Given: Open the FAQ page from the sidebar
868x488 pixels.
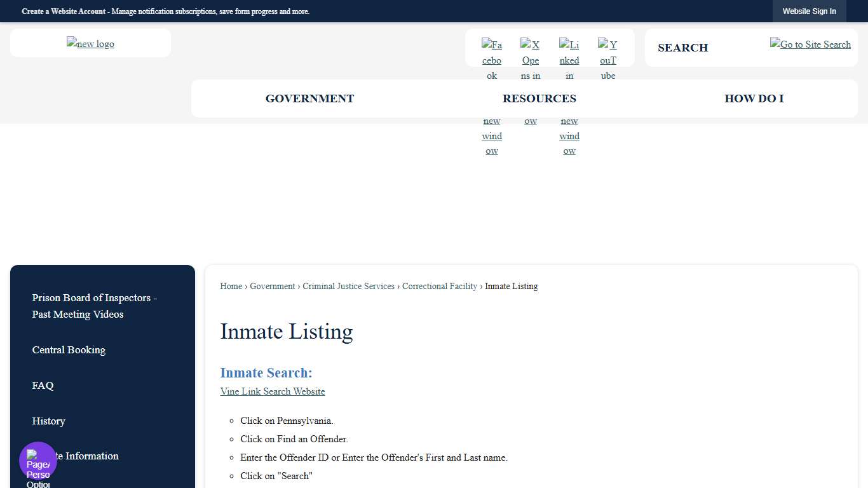Looking at the screenshot, I should 43,386.
